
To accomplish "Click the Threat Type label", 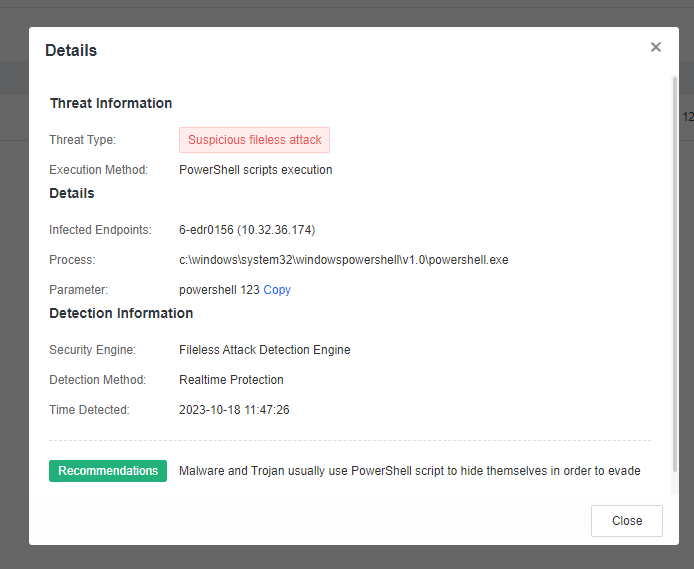I will click(x=82, y=140).
